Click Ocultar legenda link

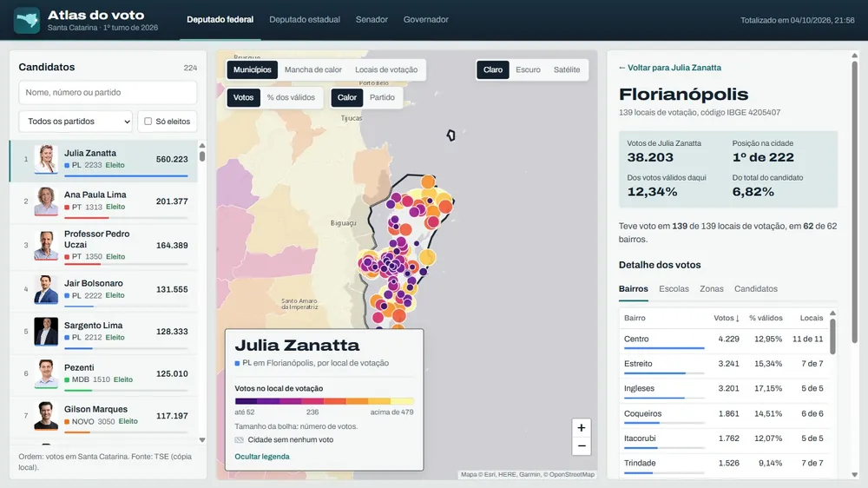pyautogui.click(x=262, y=457)
